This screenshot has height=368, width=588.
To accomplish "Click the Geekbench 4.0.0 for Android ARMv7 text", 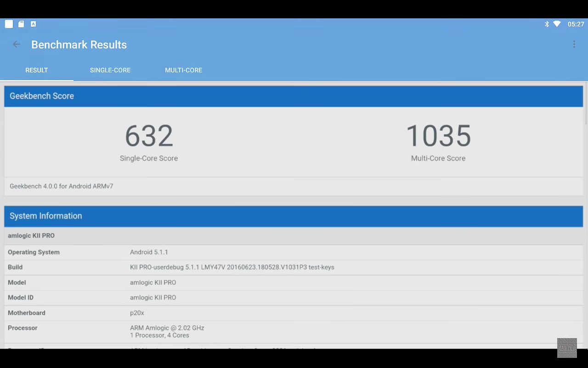I will (x=62, y=186).
